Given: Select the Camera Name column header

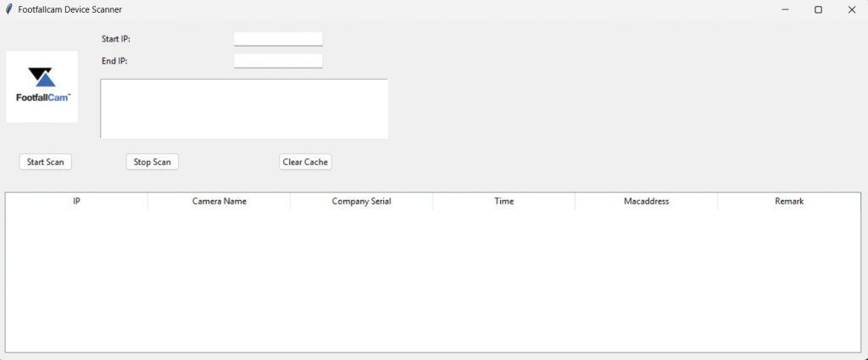Looking at the screenshot, I should click(220, 202).
